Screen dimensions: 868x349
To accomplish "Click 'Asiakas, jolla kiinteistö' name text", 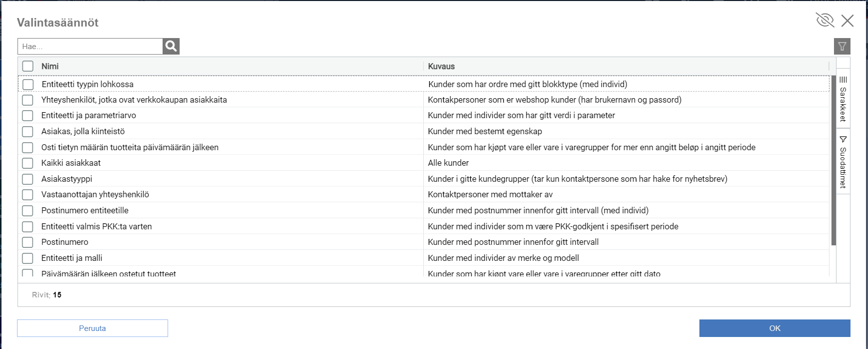I will point(83,131).
